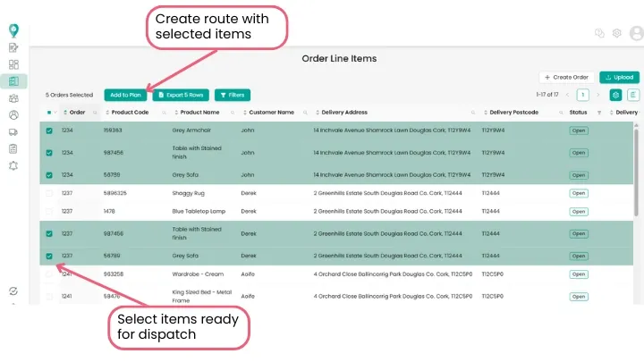644x362 pixels.
Task: Click the Add to Plan button
Action: 125,95
